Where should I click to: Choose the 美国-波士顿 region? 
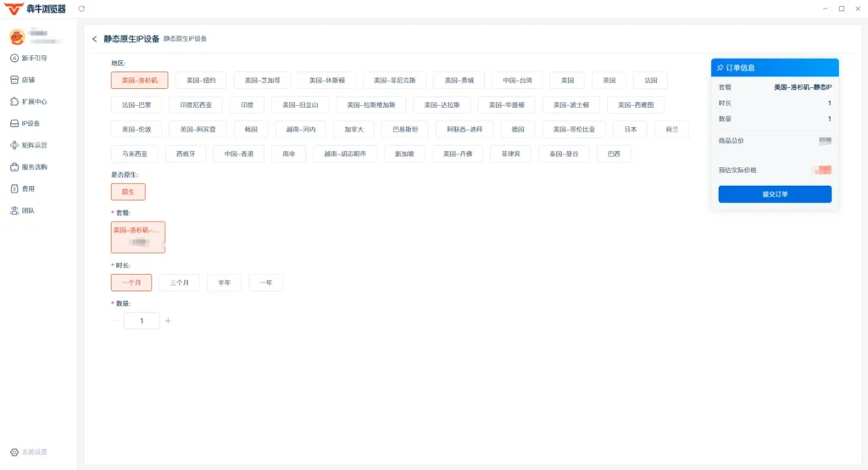(x=571, y=104)
